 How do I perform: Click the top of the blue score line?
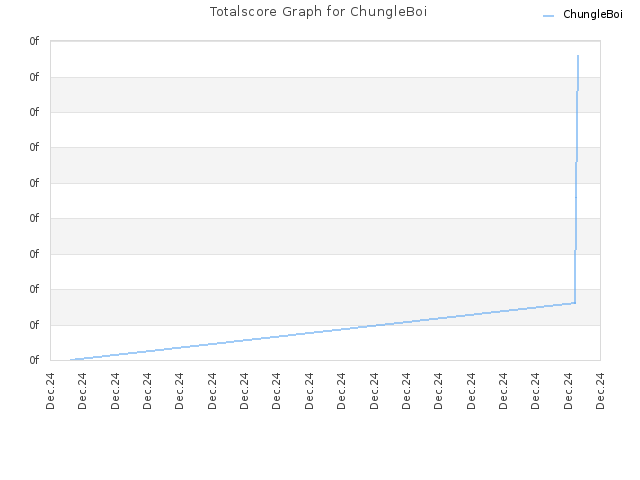click(x=578, y=56)
